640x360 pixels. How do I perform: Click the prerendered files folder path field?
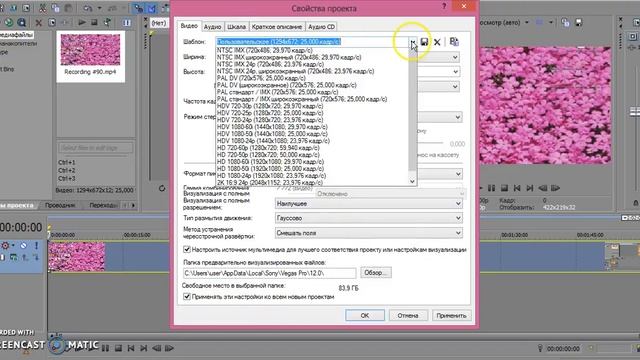[269, 273]
